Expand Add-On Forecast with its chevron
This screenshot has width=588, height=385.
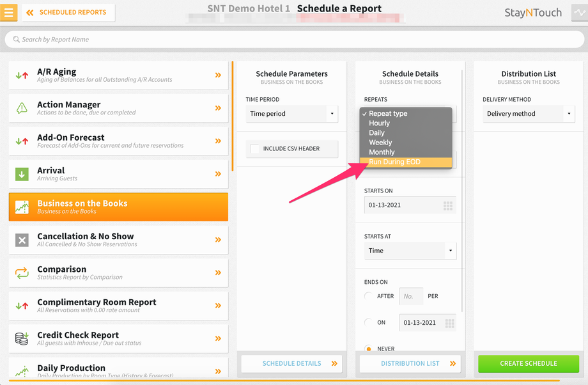coord(218,141)
